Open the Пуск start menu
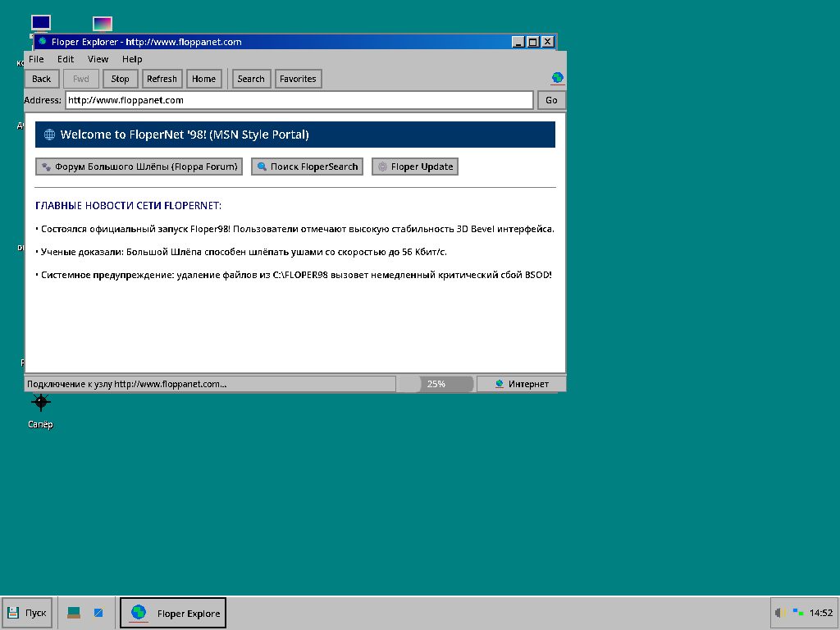 [x=27, y=612]
